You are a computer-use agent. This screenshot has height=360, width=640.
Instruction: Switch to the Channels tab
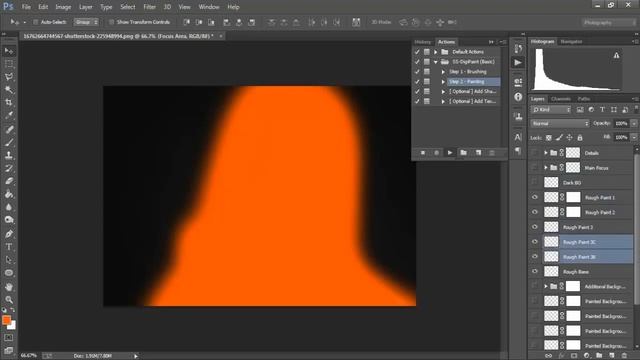[x=561, y=99]
